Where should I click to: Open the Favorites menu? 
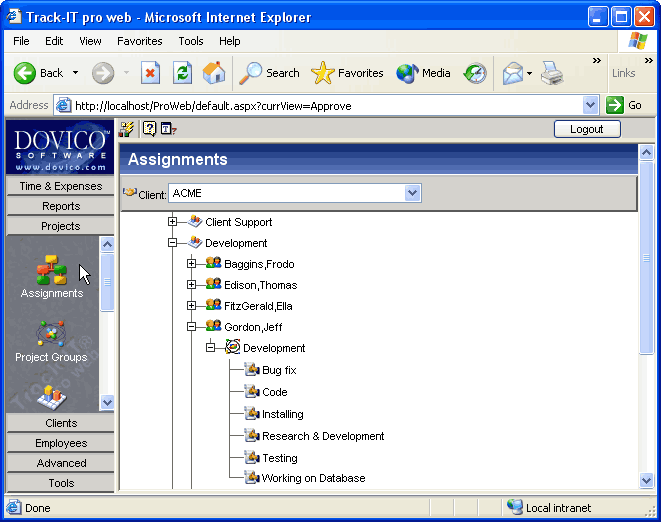(x=140, y=41)
